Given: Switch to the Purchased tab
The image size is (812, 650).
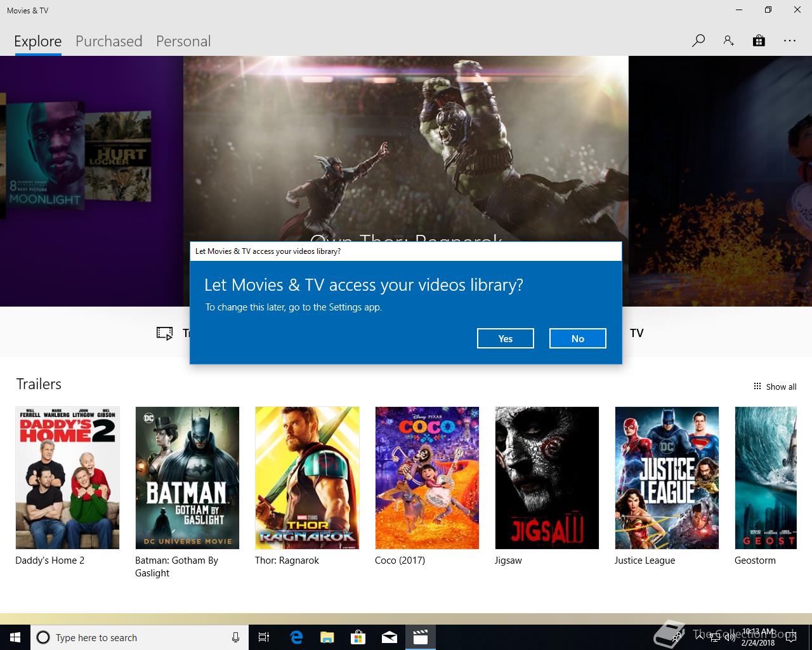Looking at the screenshot, I should (109, 41).
